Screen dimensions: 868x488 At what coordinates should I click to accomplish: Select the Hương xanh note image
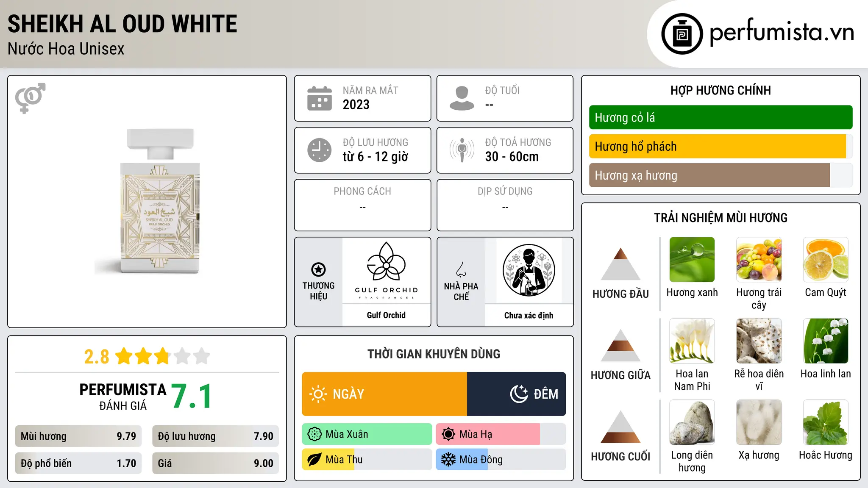[x=692, y=260]
